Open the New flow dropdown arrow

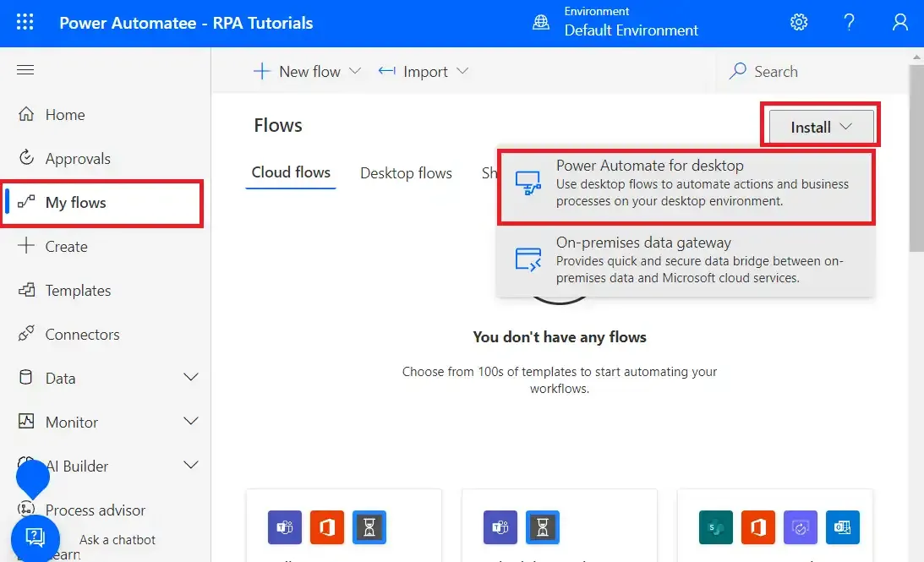pos(355,71)
